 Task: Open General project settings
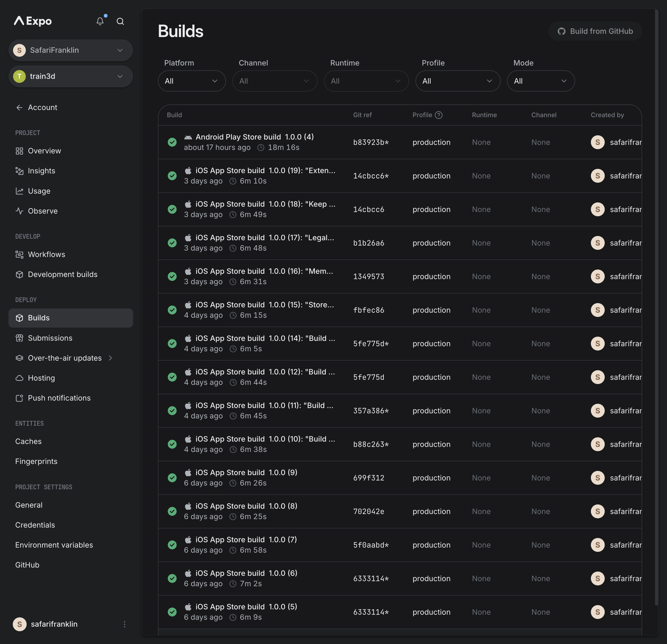click(29, 506)
